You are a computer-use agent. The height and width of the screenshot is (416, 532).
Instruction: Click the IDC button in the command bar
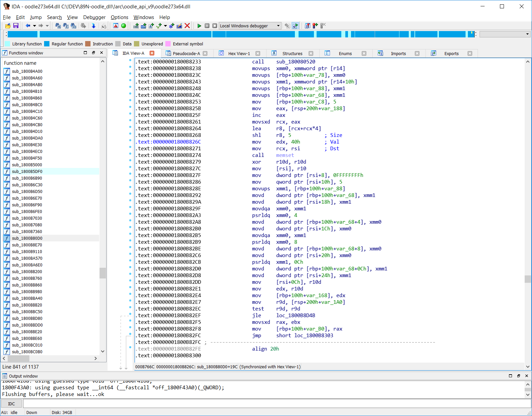11,404
